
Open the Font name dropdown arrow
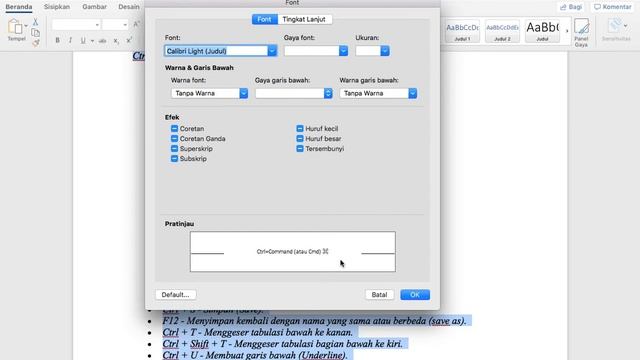(x=272, y=51)
